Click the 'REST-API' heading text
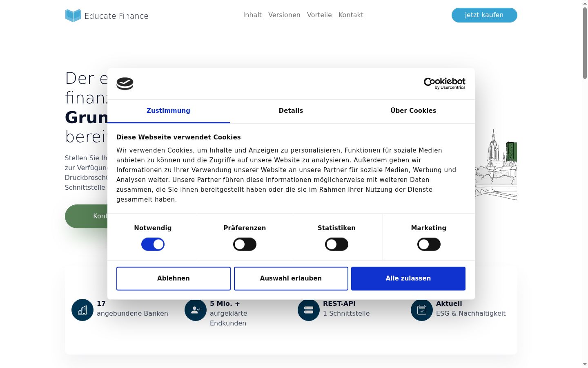 tap(339, 304)
